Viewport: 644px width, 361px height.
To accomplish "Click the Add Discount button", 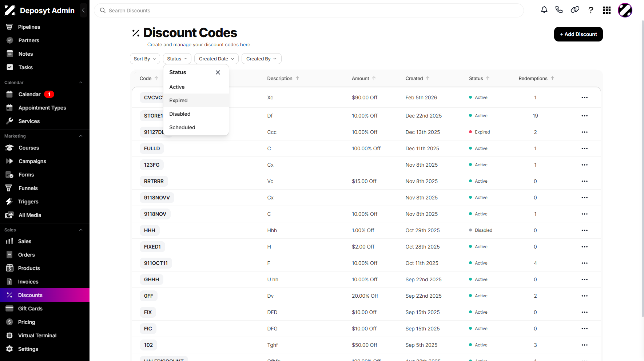I will tap(578, 34).
